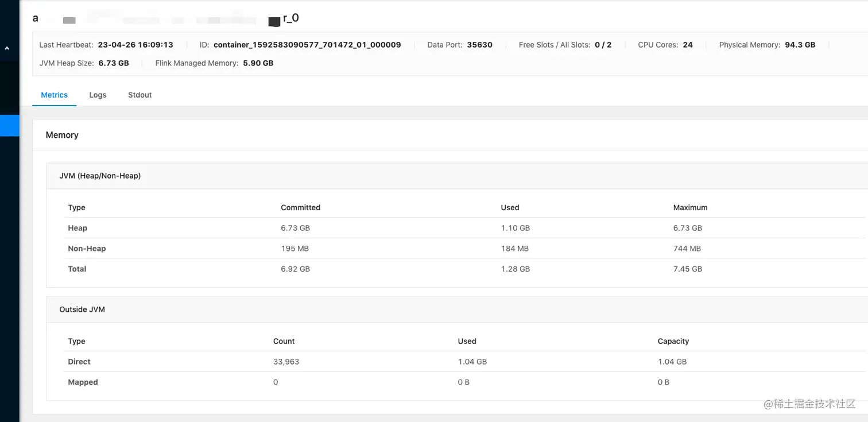Click the container ID text

(x=307, y=45)
